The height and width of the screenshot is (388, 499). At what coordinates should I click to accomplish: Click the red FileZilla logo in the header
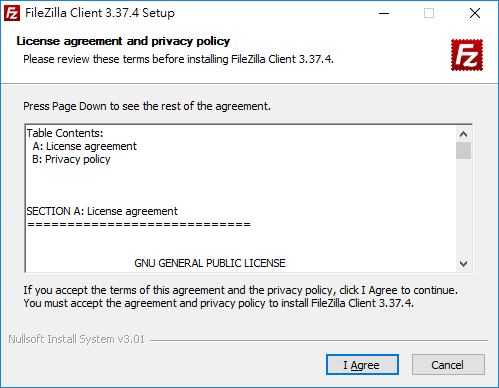click(467, 55)
